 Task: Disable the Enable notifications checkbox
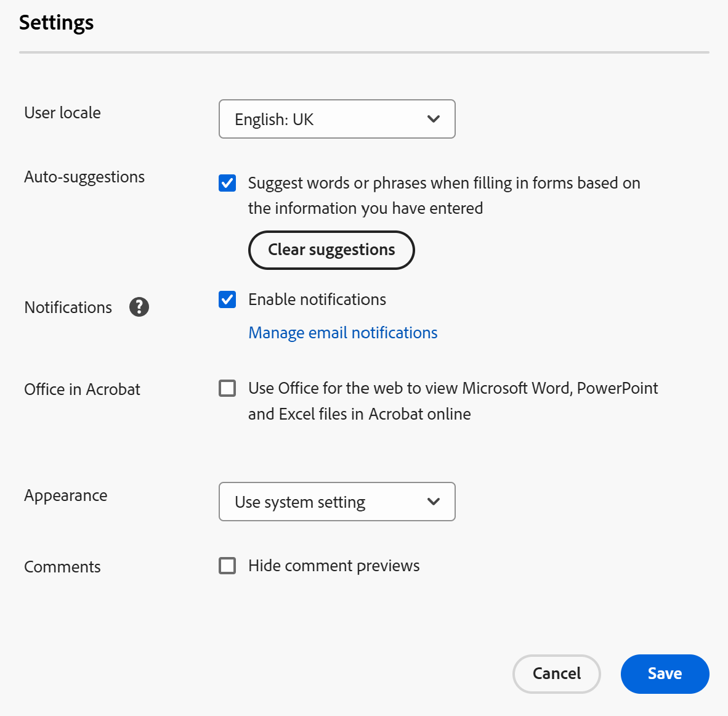pos(227,299)
